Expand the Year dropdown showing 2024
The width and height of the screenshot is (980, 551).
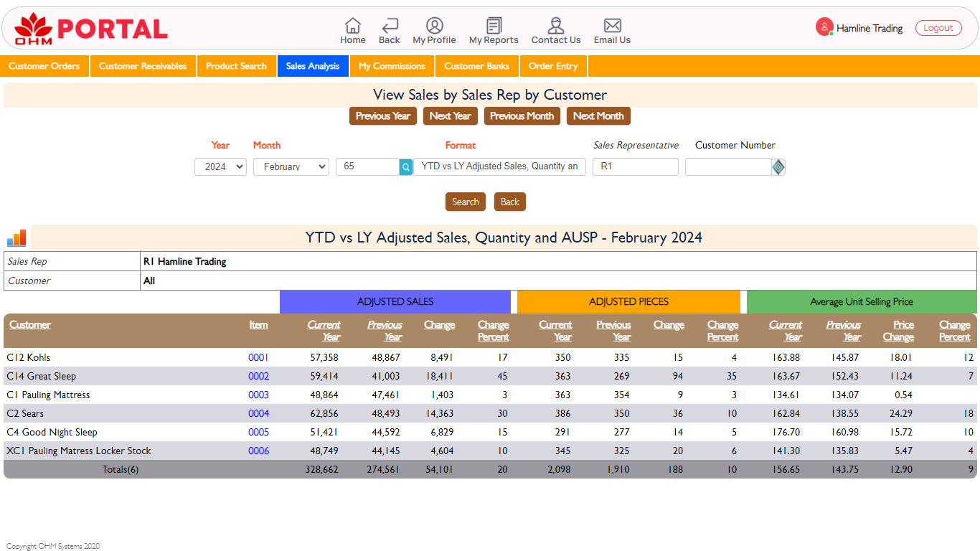pyautogui.click(x=220, y=167)
